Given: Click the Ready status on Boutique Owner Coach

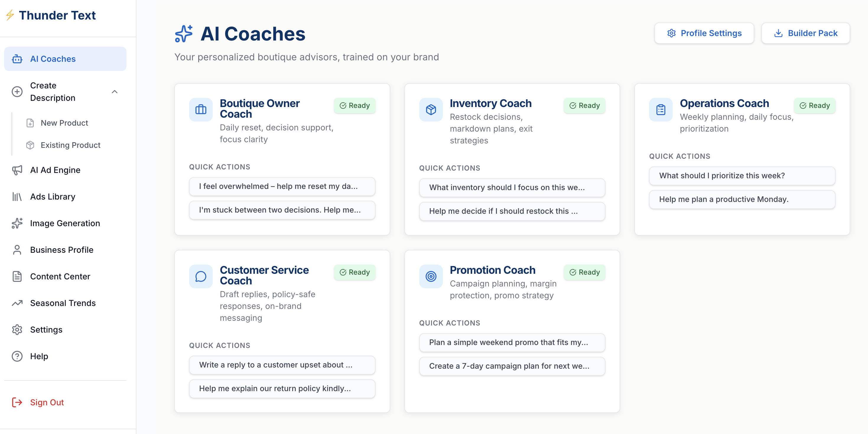Looking at the screenshot, I should (x=355, y=106).
